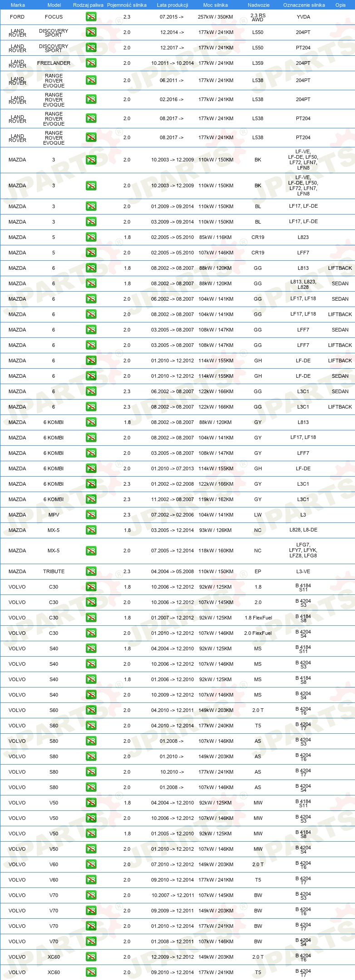355x980 pixels.
Task: Click the fuel icon in the FREELANDER row
Action: (x=91, y=63)
